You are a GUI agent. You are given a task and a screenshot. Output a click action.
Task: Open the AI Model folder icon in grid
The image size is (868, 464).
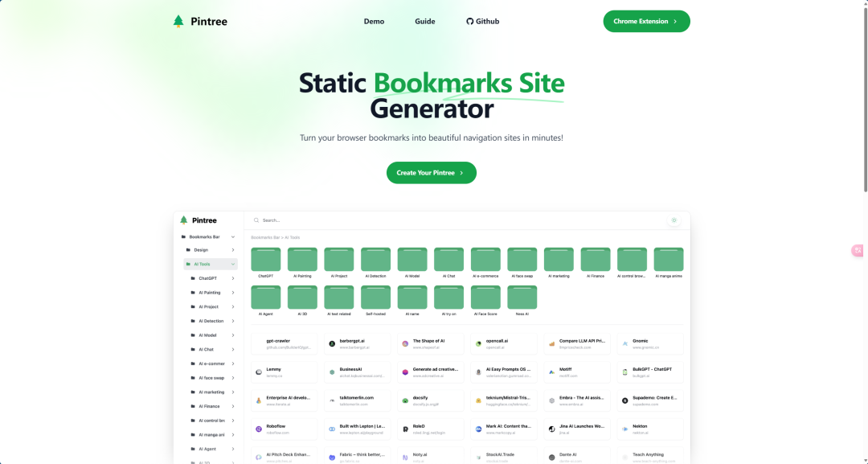[412, 259]
